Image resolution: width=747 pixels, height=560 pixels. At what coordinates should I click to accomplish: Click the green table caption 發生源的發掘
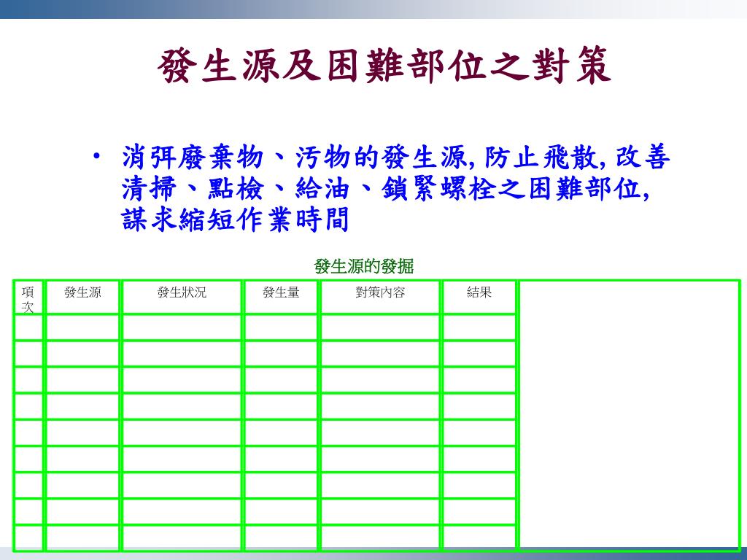pyautogui.click(x=363, y=266)
